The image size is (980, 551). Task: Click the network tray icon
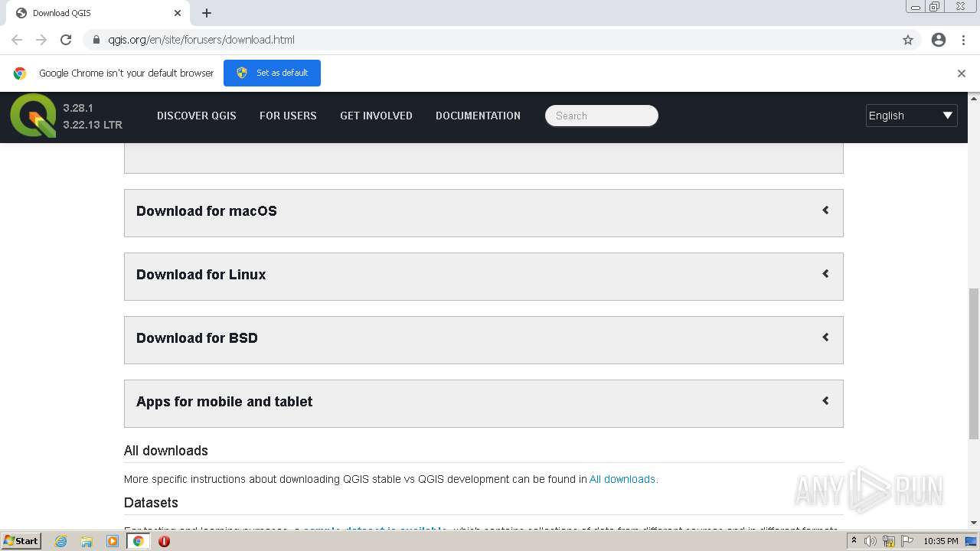coord(889,541)
